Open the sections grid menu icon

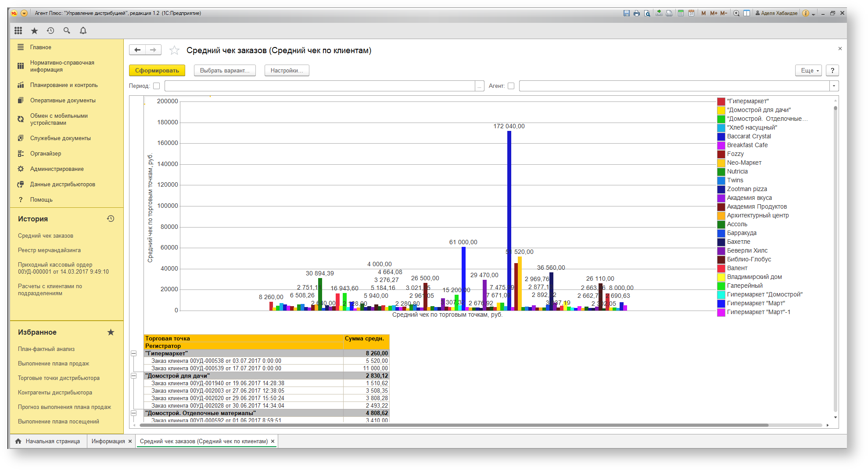[18, 30]
